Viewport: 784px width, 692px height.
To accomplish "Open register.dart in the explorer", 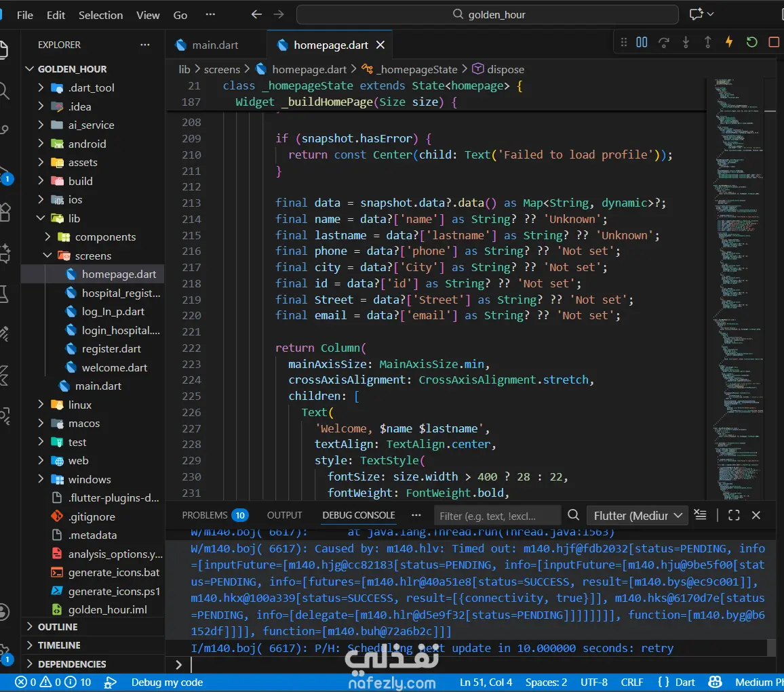I will pos(111,349).
